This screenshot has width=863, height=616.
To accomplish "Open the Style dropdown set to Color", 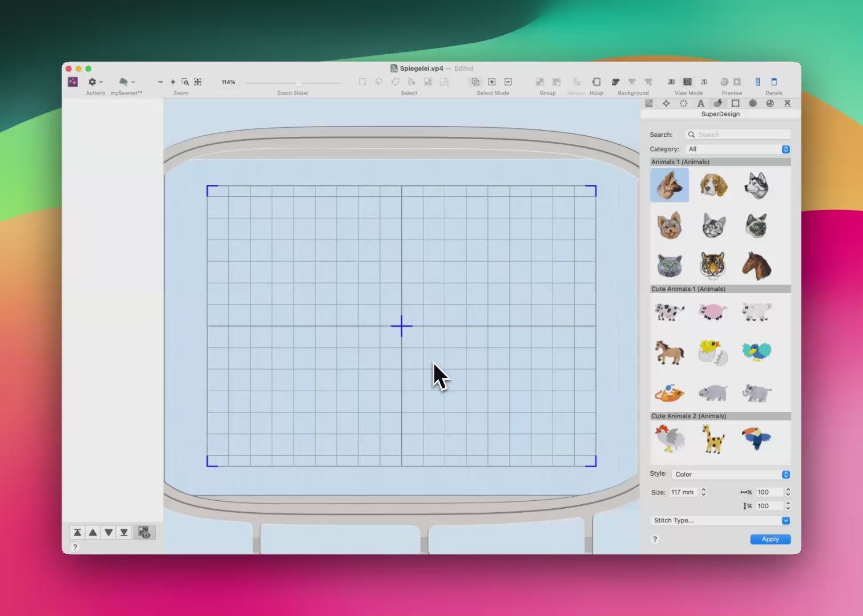I will coord(731,475).
